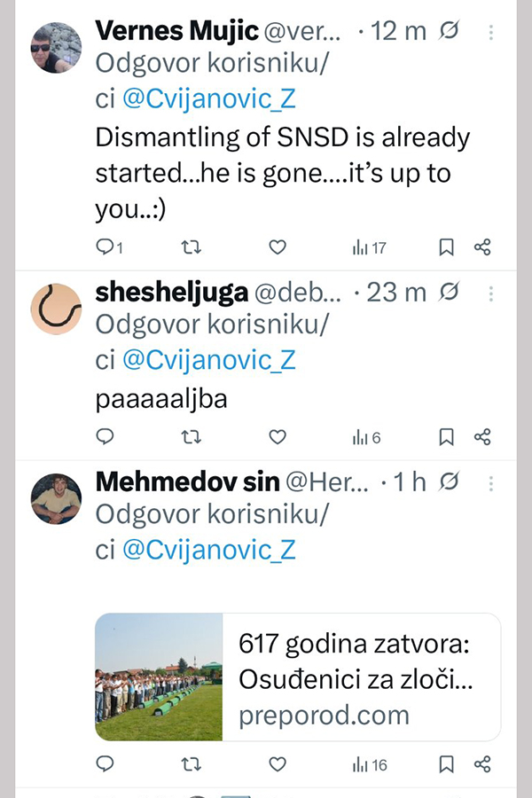Share Mehmedov sin's tweet
This screenshot has width=532, height=798.
[x=482, y=764]
